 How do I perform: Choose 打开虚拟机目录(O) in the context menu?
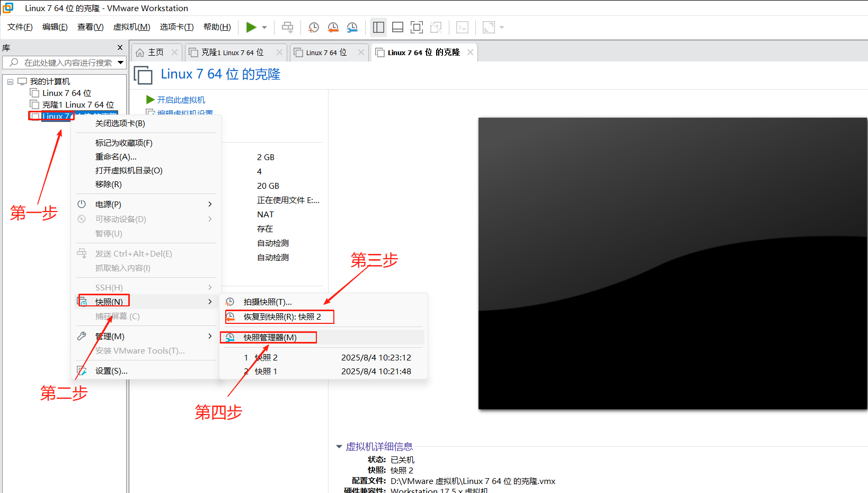[146, 171]
